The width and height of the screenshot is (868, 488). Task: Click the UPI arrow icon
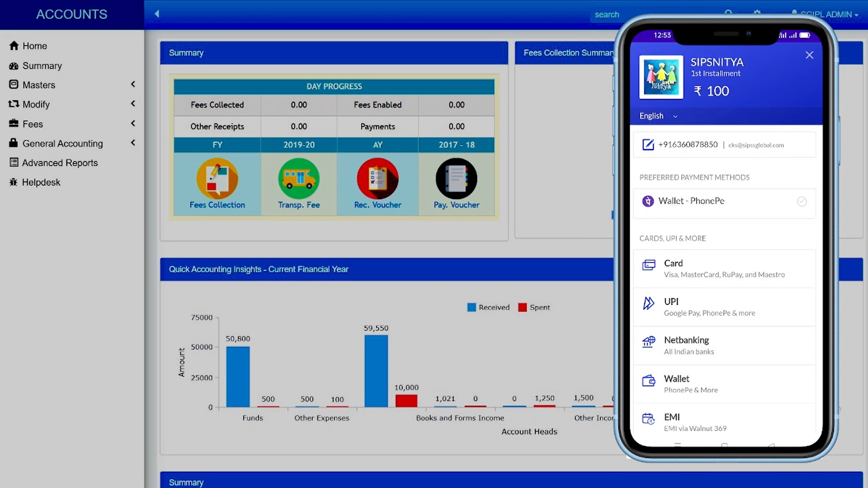pyautogui.click(x=649, y=303)
